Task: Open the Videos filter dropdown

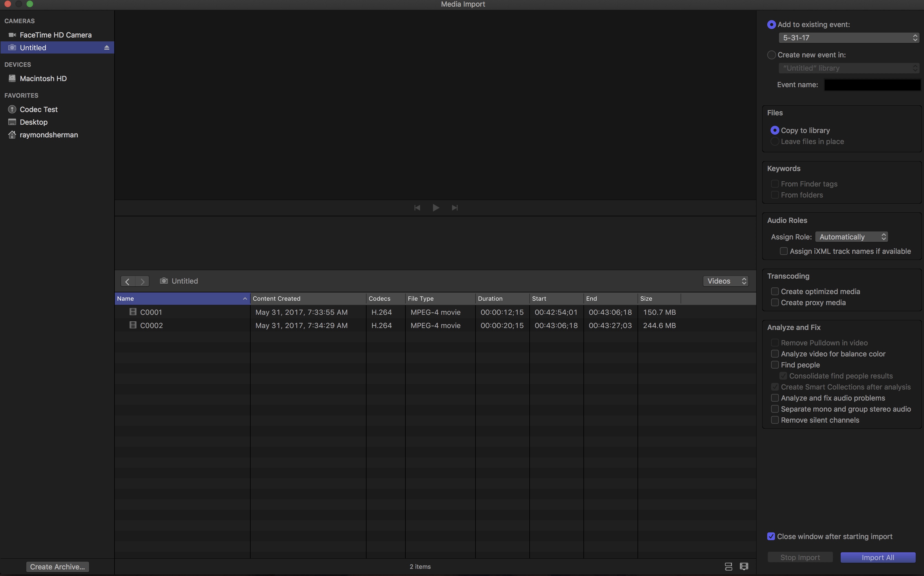Action: (x=726, y=281)
